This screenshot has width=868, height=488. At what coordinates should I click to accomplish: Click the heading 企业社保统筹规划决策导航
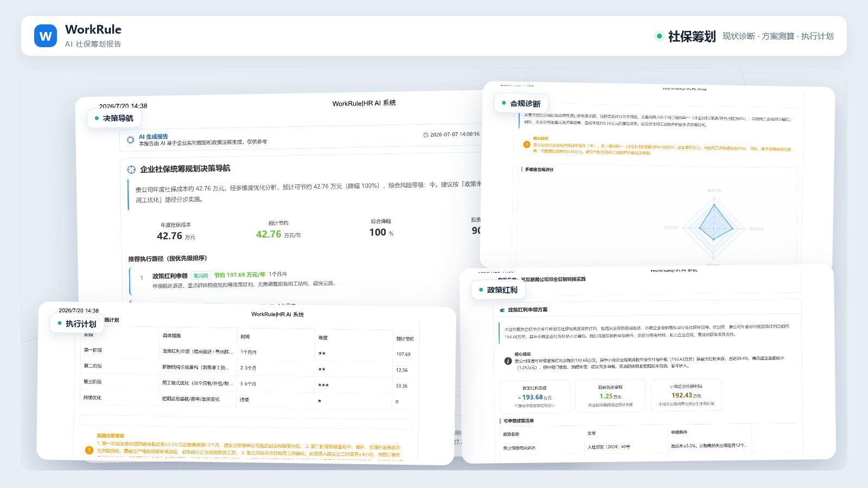click(185, 169)
